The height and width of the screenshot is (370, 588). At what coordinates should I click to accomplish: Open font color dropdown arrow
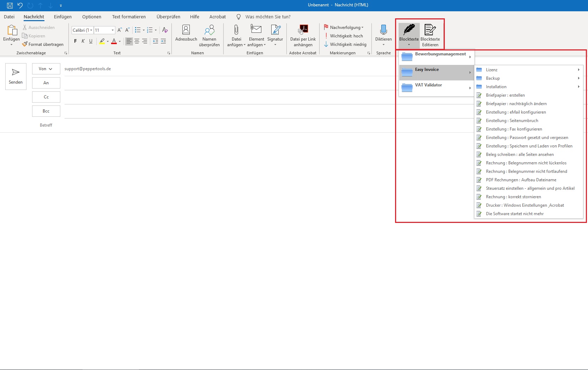pos(120,42)
